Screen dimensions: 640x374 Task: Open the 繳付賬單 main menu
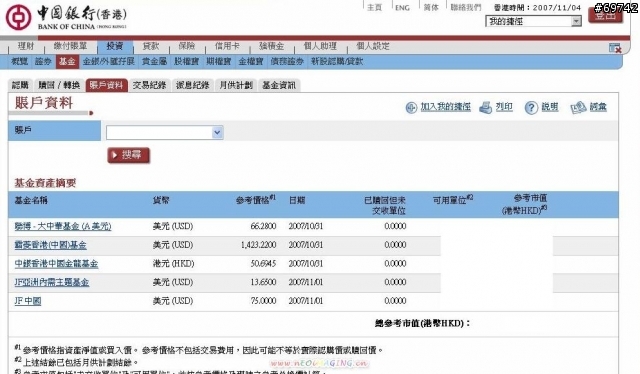tap(70, 46)
